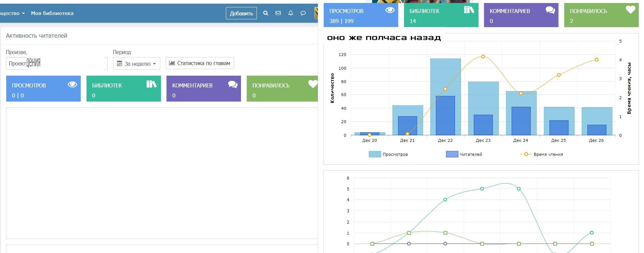Click the Количество axis title
644x253 pixels.
tap(332, 88)
